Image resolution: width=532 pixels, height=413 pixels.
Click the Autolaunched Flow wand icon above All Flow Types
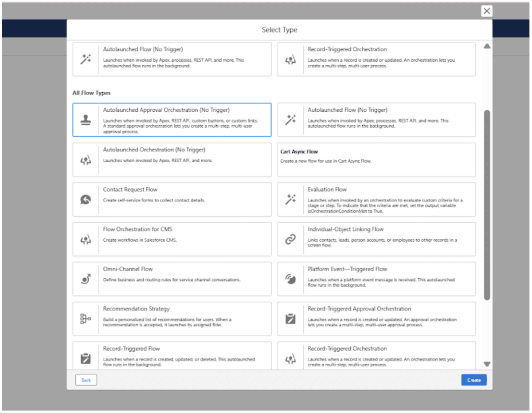(x=86, y=59)
